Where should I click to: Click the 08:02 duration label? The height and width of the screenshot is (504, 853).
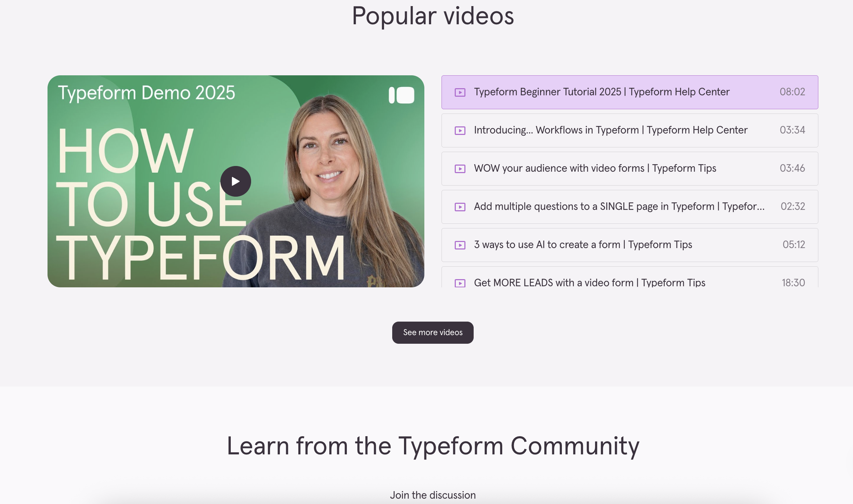click(x=792, y=92)
